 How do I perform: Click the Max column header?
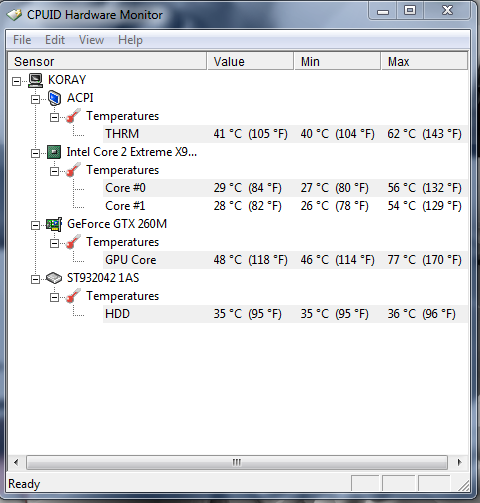pos(425,61)
